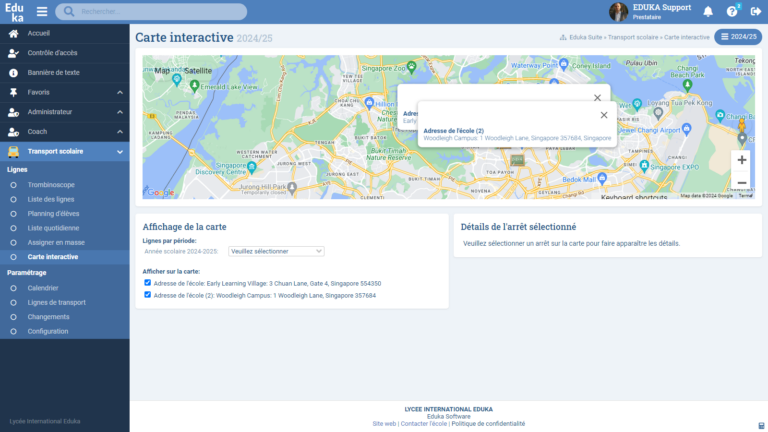Focus the Rechercher search field
Image resolution: width=768 pixels, height=432 pixels.
coord(151,11)
